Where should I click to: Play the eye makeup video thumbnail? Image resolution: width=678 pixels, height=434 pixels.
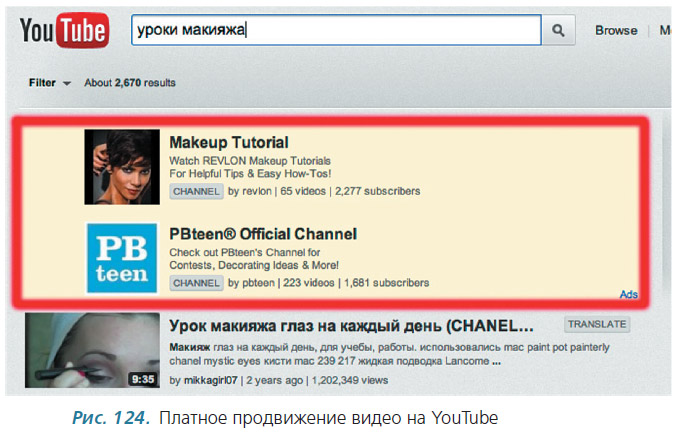pos(92,350)
